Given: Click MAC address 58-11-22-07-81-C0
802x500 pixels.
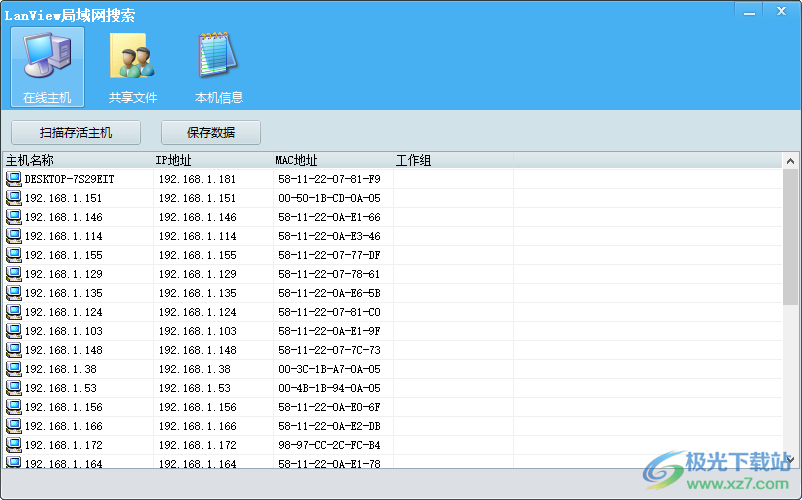Looking at the screenshot, I should coord(329,312).
